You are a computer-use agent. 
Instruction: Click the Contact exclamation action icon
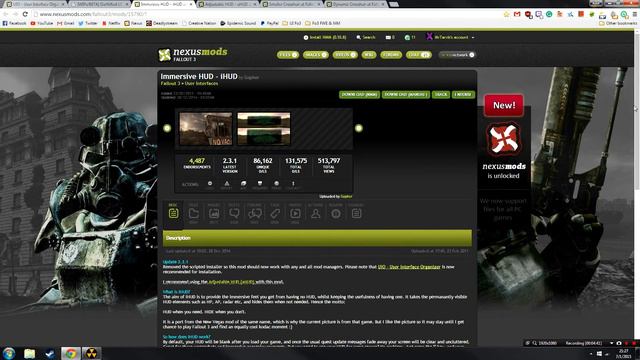[293, 184]
